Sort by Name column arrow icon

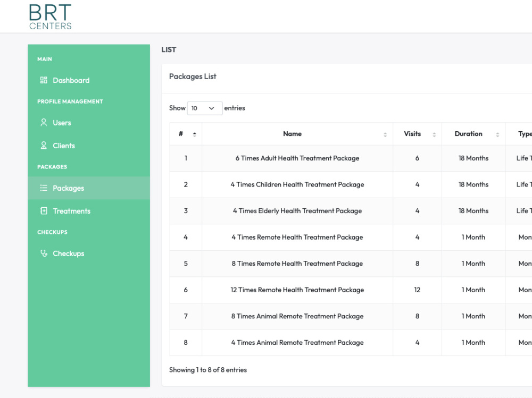[x=385, y=134]
